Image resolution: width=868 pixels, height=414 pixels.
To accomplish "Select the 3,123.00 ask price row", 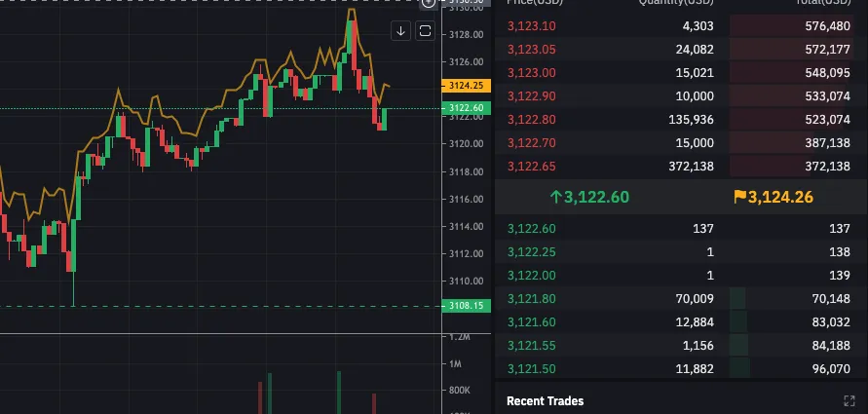I will click(x=681, y=73).
